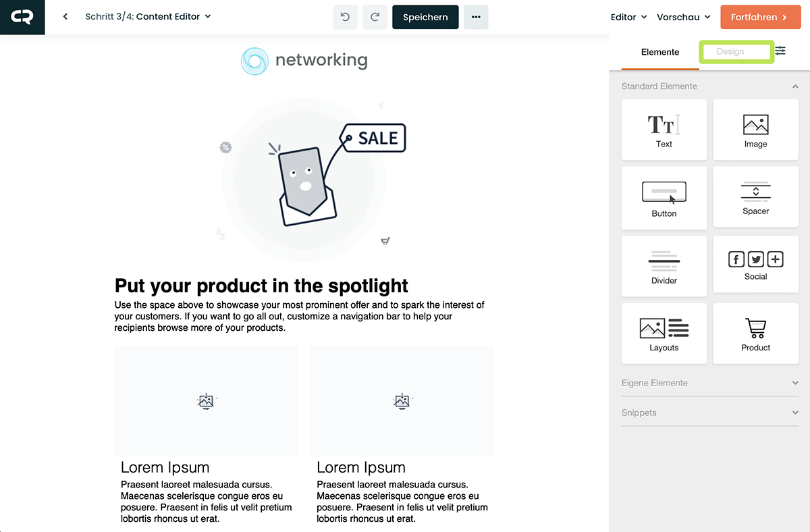Click the orange Fortfahren button
810x532 pixels.
[759, 17]
